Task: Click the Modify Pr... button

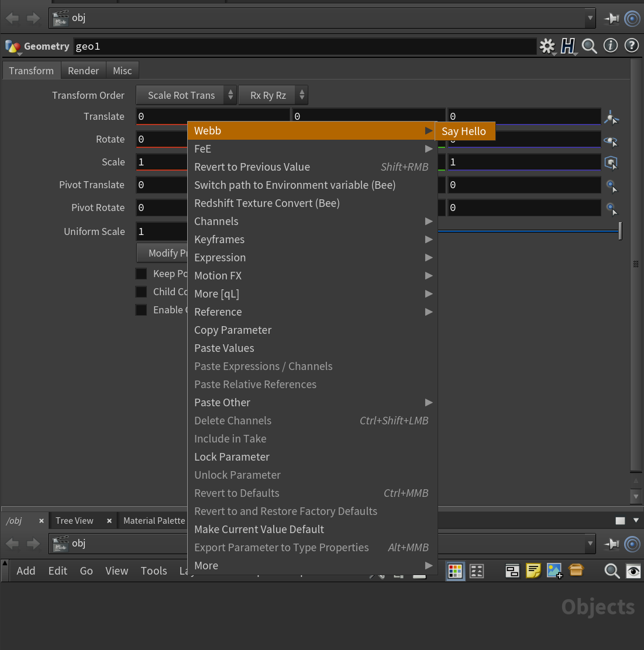Action: (162, 253)
